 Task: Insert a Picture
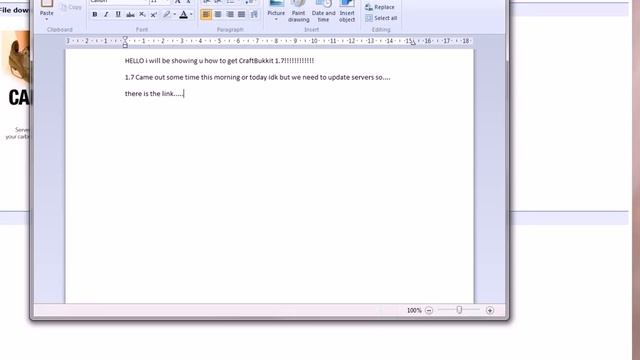coord(276,8)
